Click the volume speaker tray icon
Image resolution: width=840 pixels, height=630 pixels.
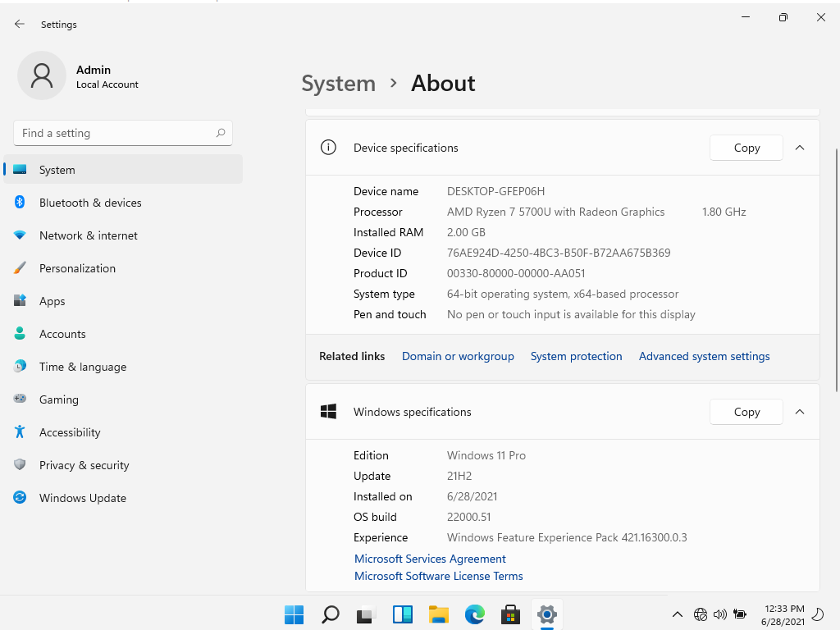click(x=720, y=614)
